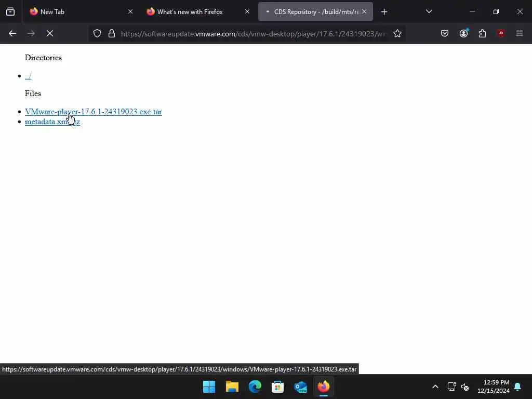The image size is (532, 399).
Task: Close the New Tab tab
Action: coord(130,11)
